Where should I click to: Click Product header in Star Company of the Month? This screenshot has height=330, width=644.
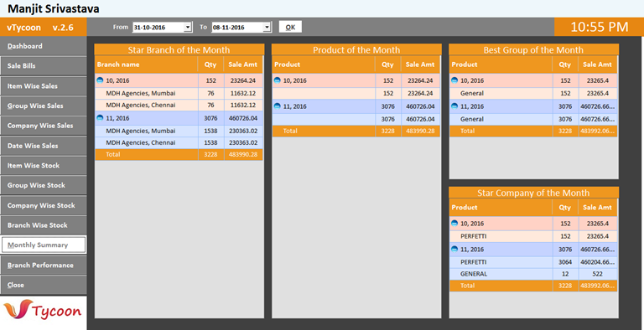click(501, 207)
